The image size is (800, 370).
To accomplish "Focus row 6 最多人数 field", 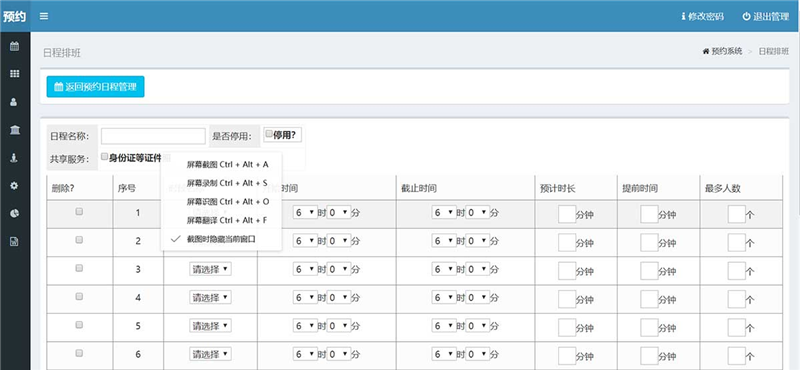I will 736,355.
